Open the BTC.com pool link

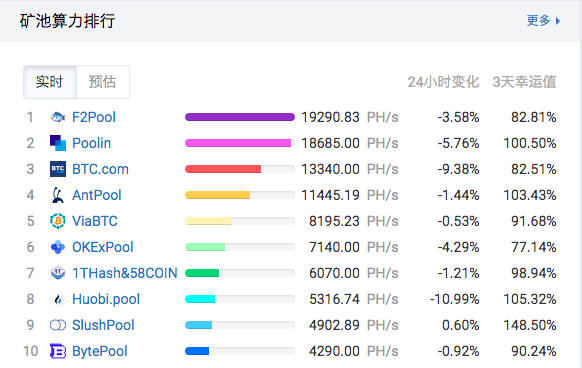point(100,169)
